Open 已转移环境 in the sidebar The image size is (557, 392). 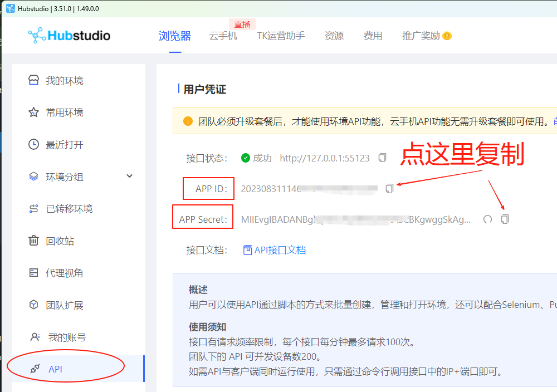(70, 209)
